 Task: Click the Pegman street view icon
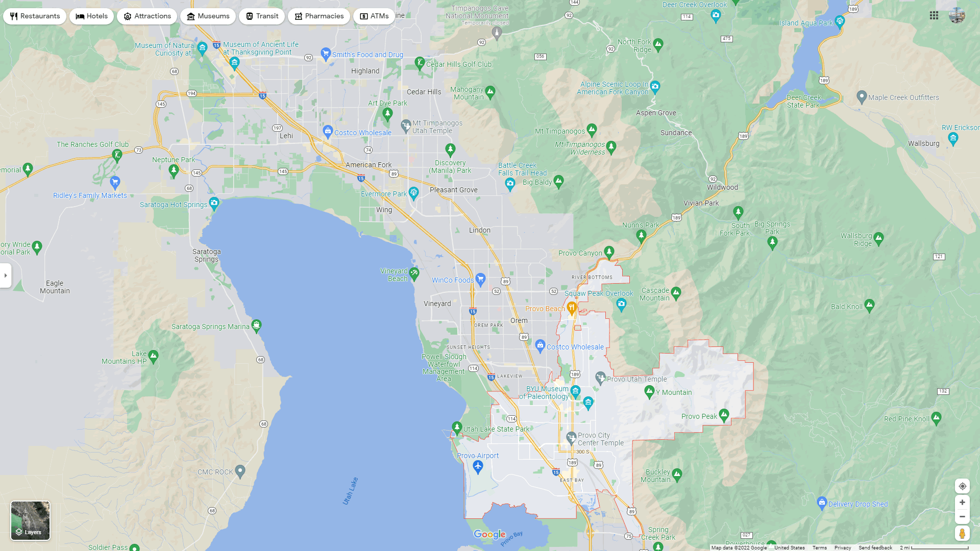[x=962, y=533]
